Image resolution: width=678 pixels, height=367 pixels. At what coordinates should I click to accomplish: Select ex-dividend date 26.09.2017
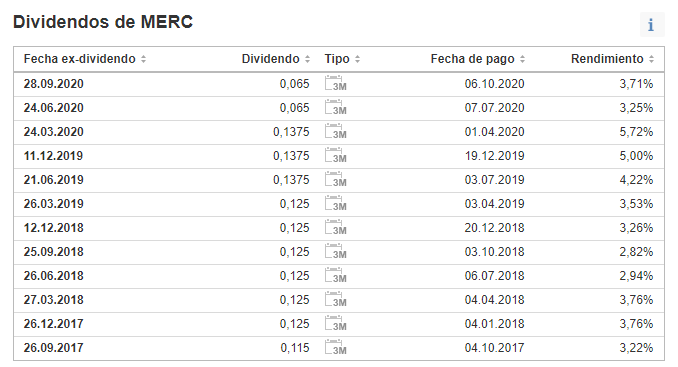[x=54, y=348]
